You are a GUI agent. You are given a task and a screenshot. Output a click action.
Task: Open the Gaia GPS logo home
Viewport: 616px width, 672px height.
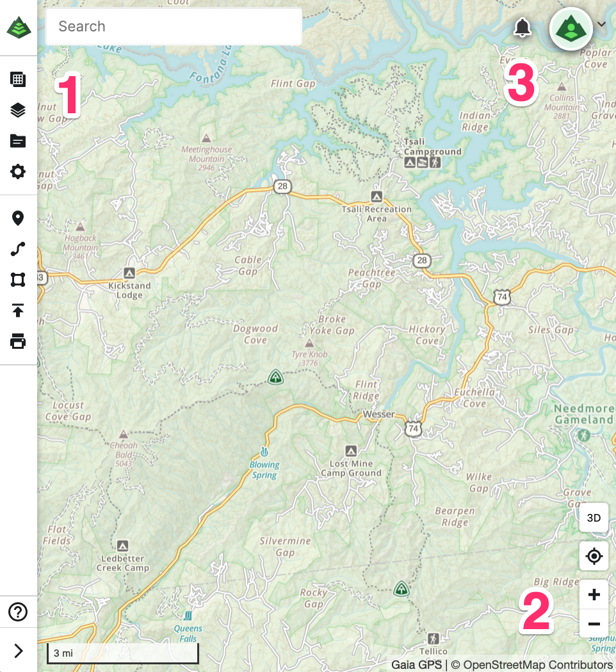[x=19, y=28]
